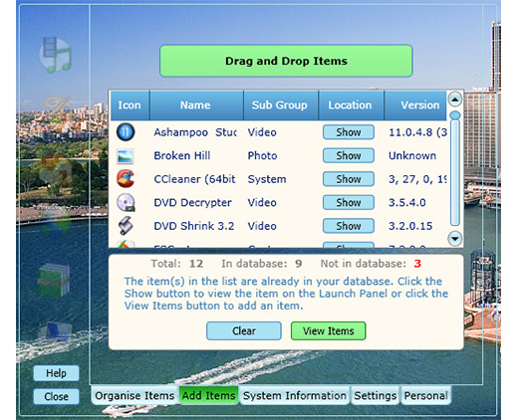The width and height of the screenshot is (517, 420).
Task: Click the Ashampoo Studio pause-circle icon
Action: tap(126, 131)
